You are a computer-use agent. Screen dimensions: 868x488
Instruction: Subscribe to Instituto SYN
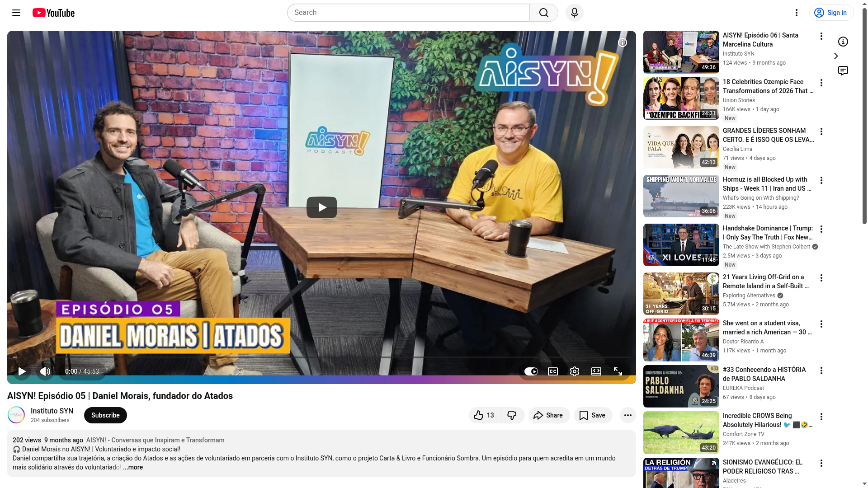105,415
